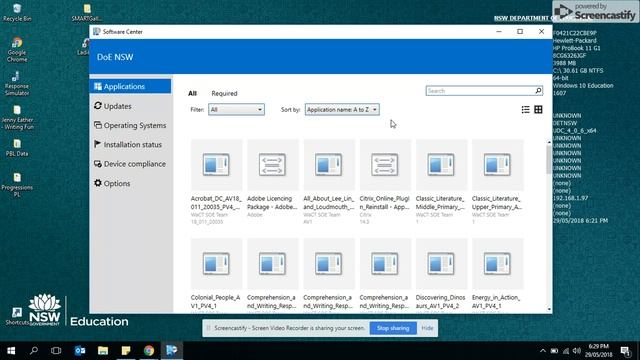This screenshot has width=640, height=360.
Task: Open the Sort by dropdown
Action: 342,109
